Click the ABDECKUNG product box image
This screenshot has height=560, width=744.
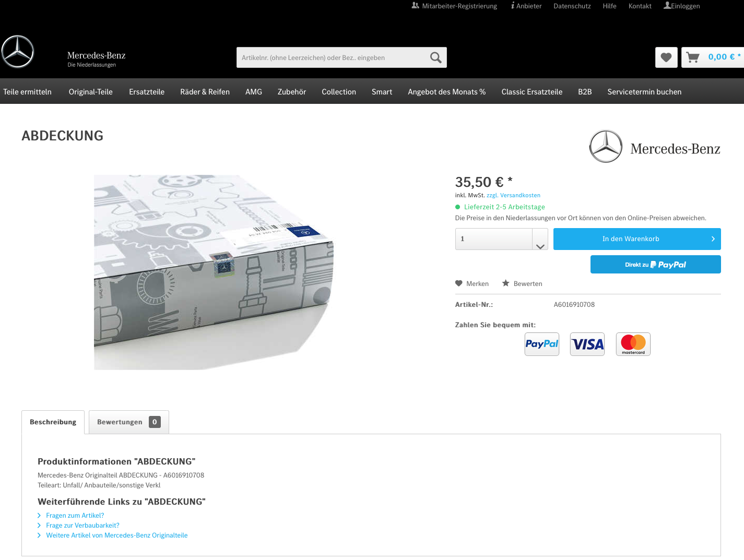214,271
